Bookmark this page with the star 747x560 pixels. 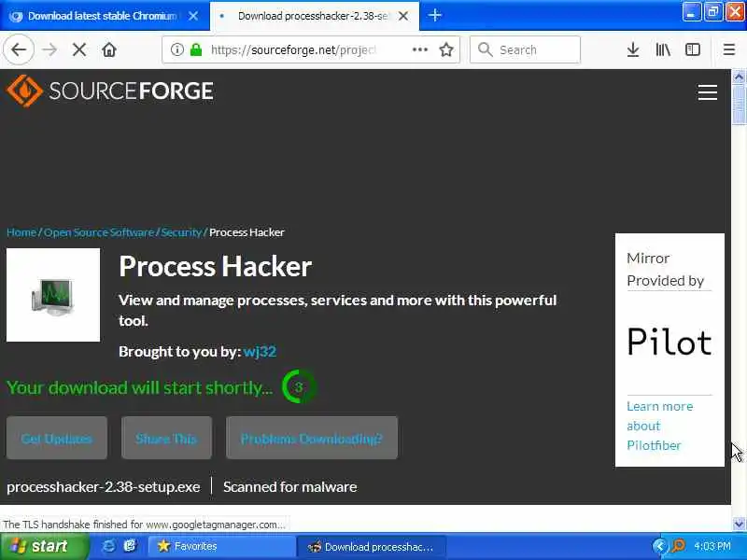click(446, 49)
